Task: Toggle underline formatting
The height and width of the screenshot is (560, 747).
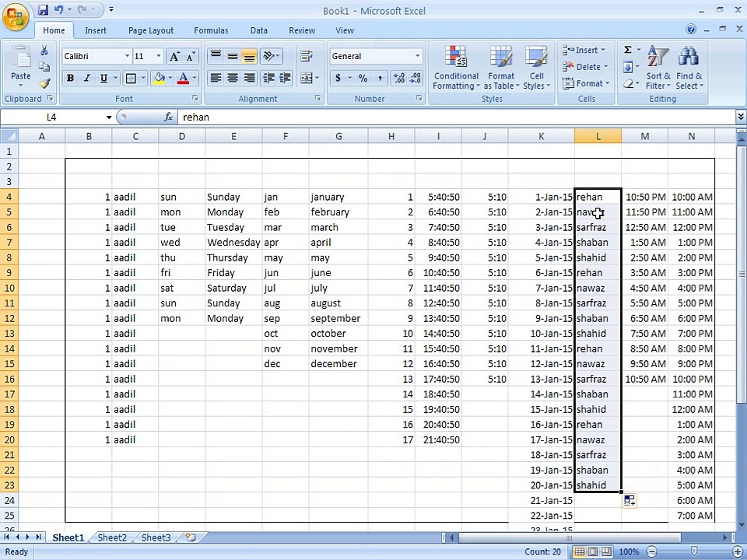Action: [103, 78]
